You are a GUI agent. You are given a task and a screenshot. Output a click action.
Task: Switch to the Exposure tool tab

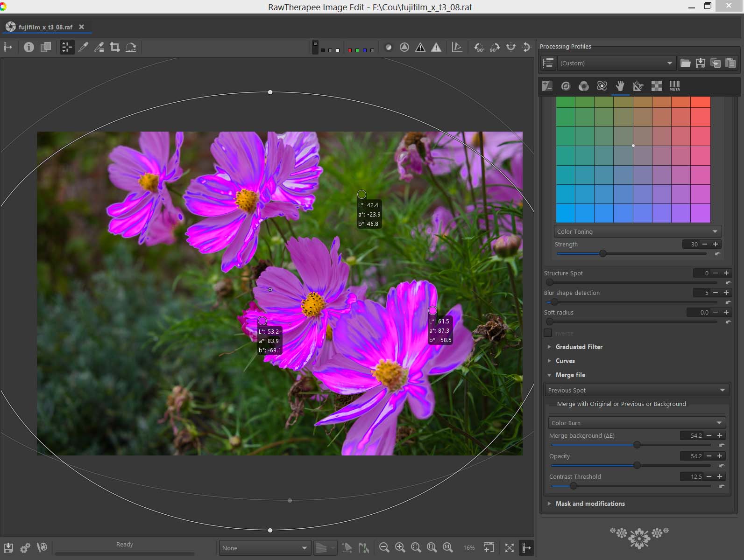(547, 86)
